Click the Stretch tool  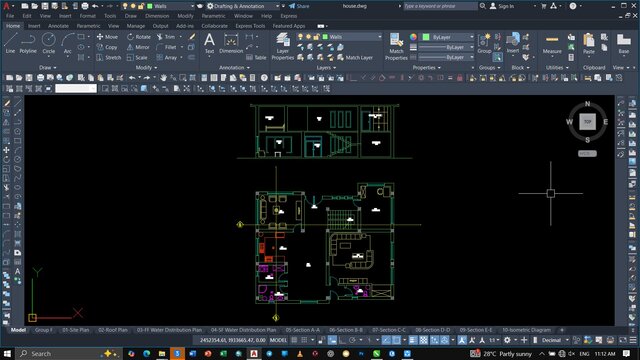tap(109, 58)
